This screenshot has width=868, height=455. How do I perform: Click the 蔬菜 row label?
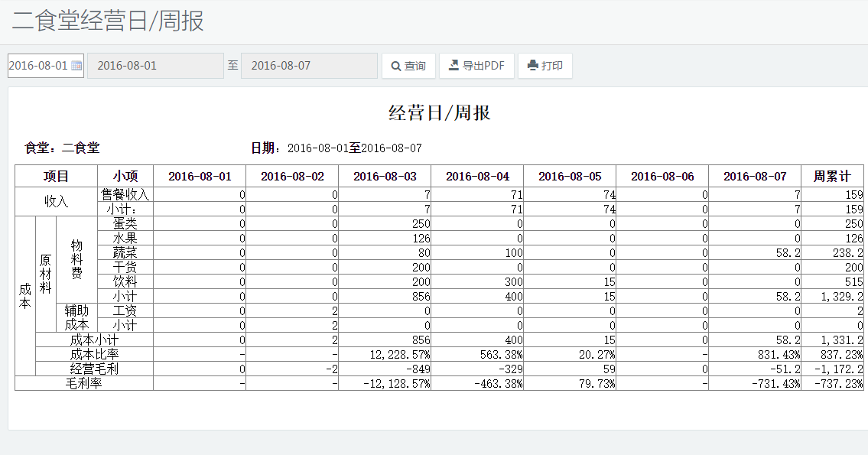point(125,253)
